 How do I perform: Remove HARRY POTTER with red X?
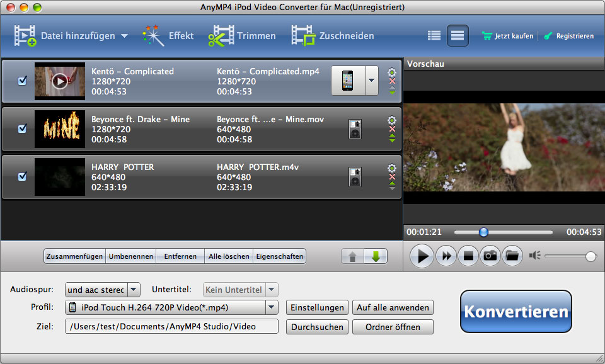(392, 176)
